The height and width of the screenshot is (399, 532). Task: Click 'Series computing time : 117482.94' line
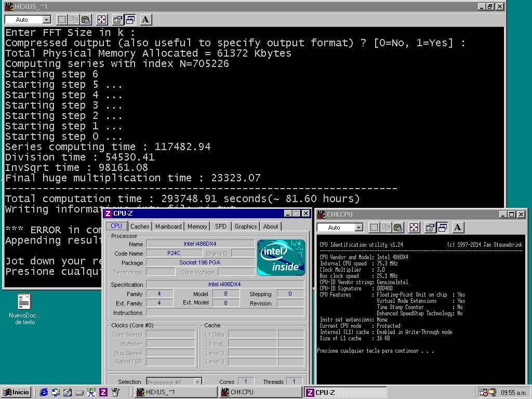coord(108,147)
